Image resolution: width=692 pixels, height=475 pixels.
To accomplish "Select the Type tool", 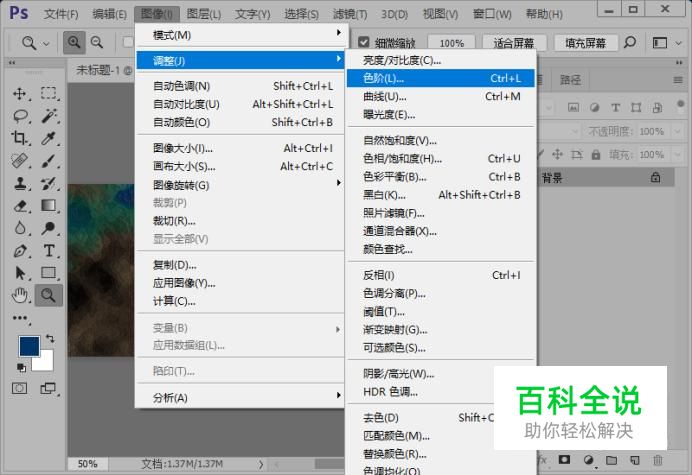I will 48,251.
